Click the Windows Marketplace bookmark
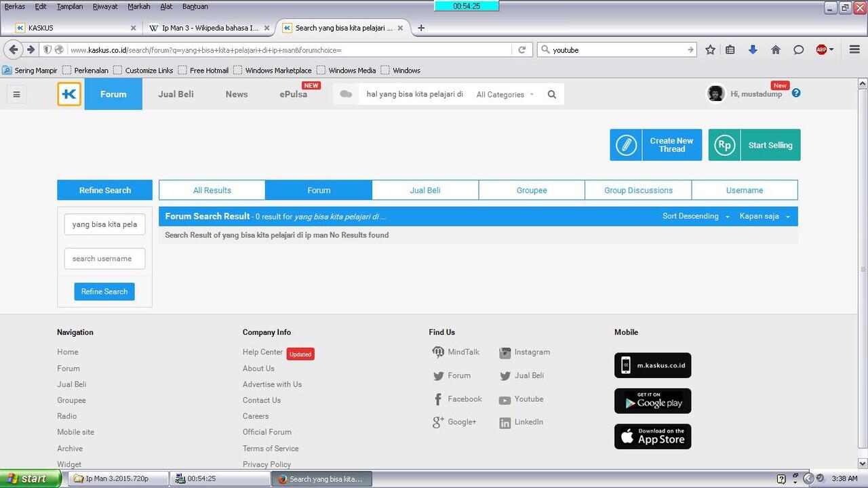The height and width of the screenshot is (488, 868). click(272, 70)
